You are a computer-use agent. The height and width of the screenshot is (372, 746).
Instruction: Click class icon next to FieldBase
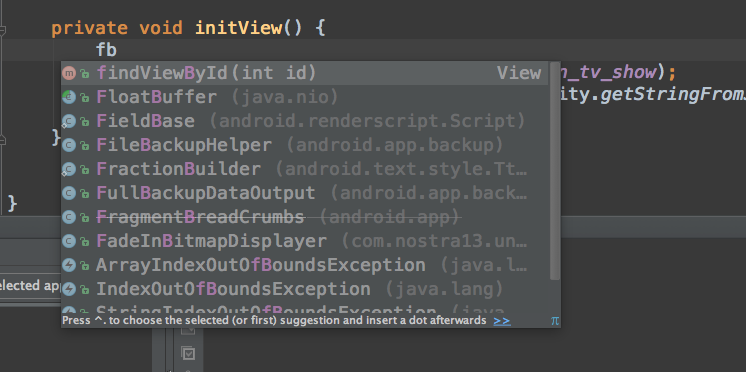[x=69, y=121]
